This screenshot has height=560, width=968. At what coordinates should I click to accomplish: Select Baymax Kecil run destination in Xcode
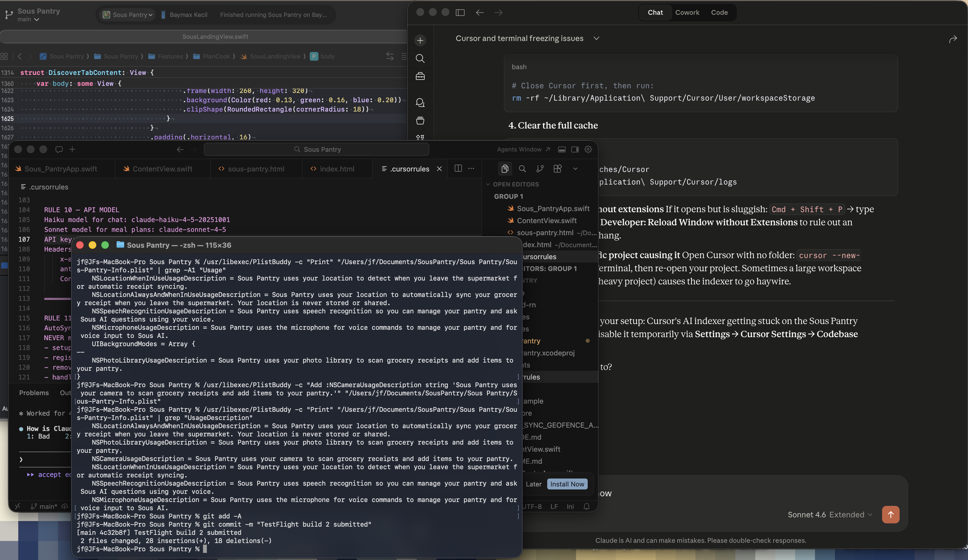pos(184,15)
